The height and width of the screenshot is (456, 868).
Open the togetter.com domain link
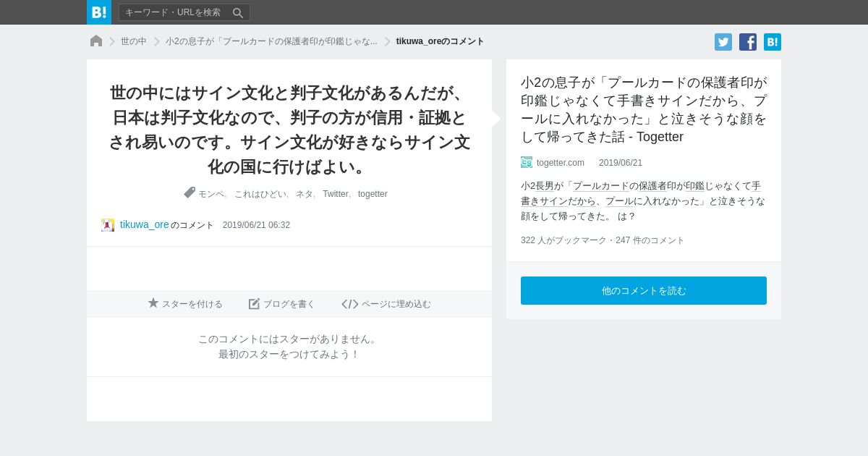561,163
